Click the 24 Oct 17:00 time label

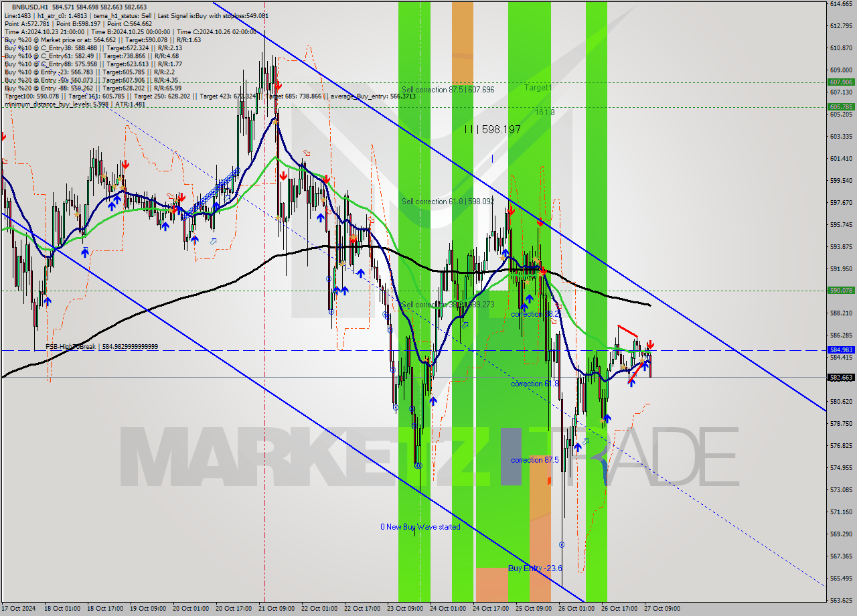pos(490,609)
